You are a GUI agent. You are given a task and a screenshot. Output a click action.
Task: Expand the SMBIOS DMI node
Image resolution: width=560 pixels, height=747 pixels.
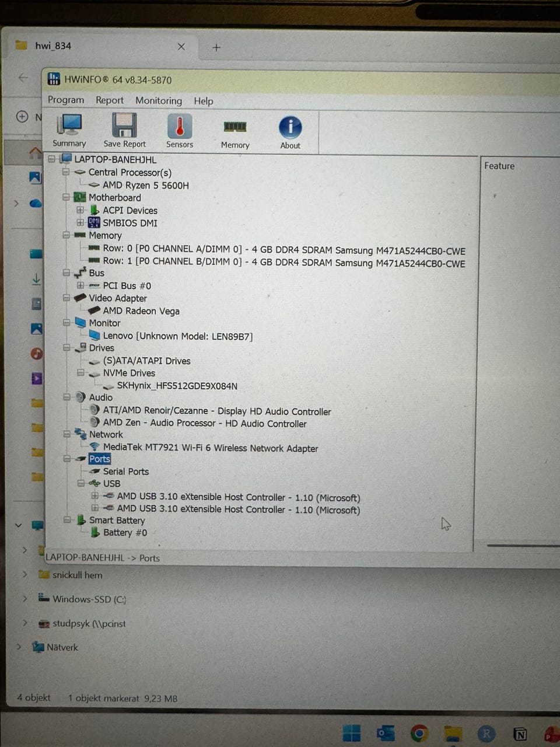tap(80, 222)
